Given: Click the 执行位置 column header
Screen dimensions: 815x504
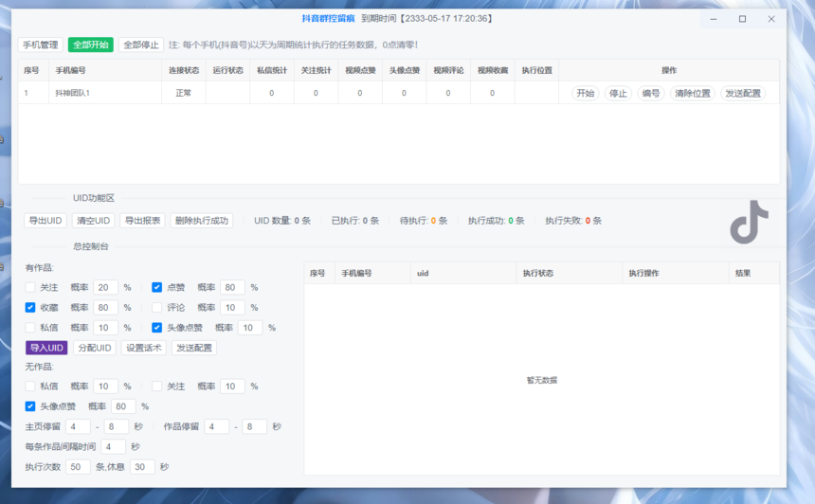Looking at the screenshot, I should pyautogui.click(x=537, y=70).
